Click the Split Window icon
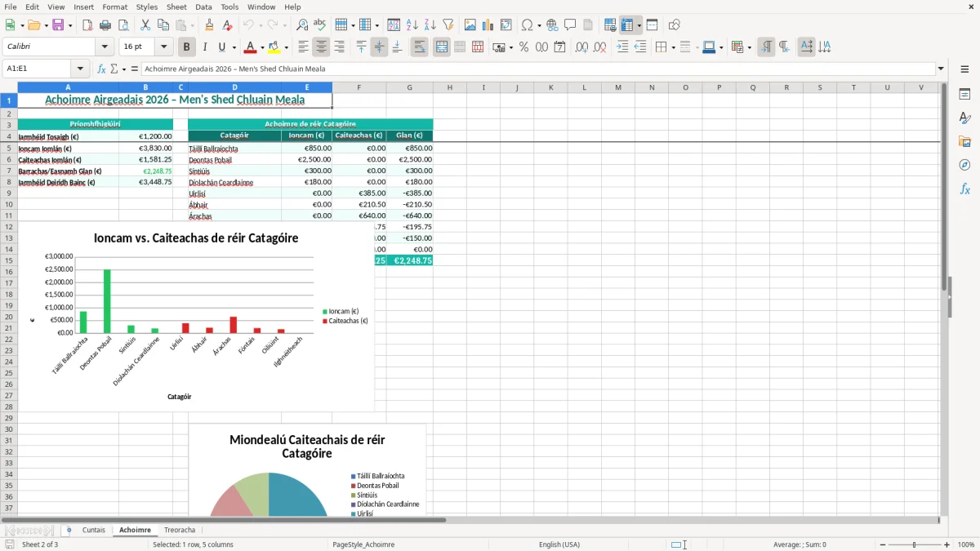Viewport: 980px width, 551px height. click(x=652, y=25)
